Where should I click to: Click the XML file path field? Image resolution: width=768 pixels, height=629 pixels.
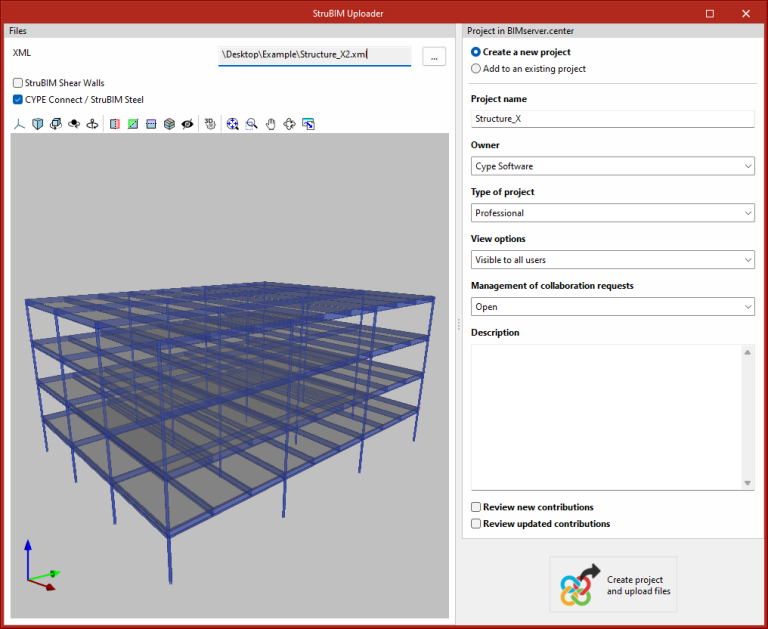coord(314,56)
